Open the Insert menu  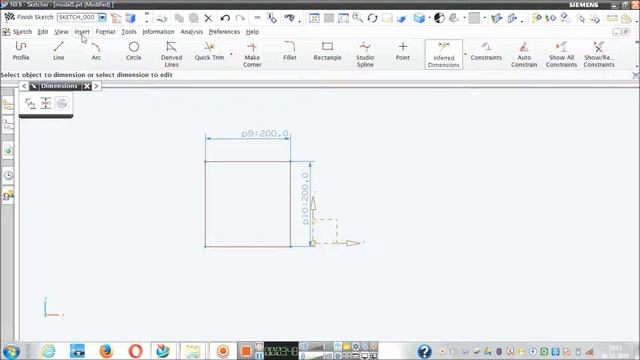click(82, 32)
